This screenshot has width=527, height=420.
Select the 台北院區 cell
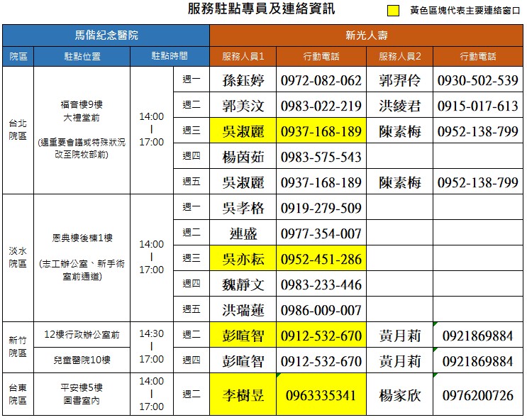click(x=18, y=130)
